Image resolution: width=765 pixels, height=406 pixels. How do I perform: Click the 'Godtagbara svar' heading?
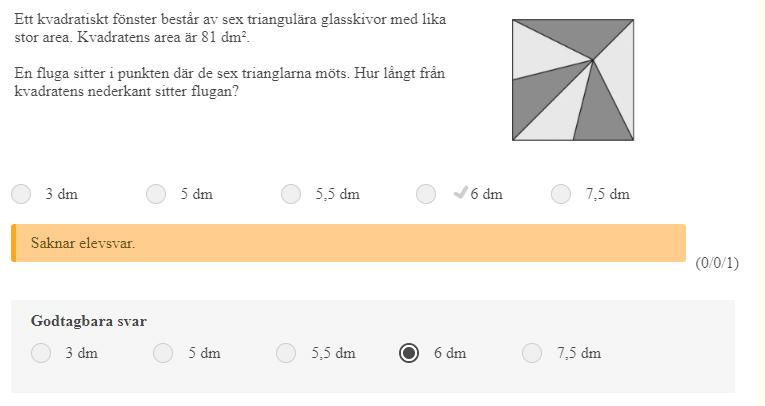pos(89,321)
